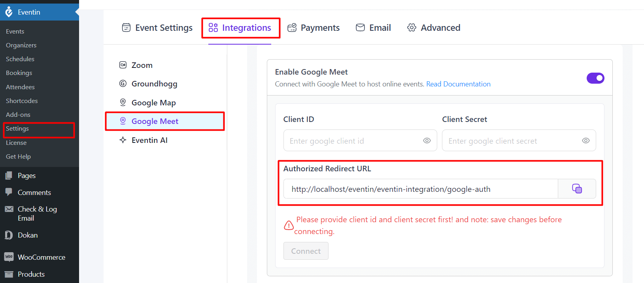The width and height of the screenshot is (644, 283).
Task: Click the Pages icon in sidebar
Action: [9, 175]
